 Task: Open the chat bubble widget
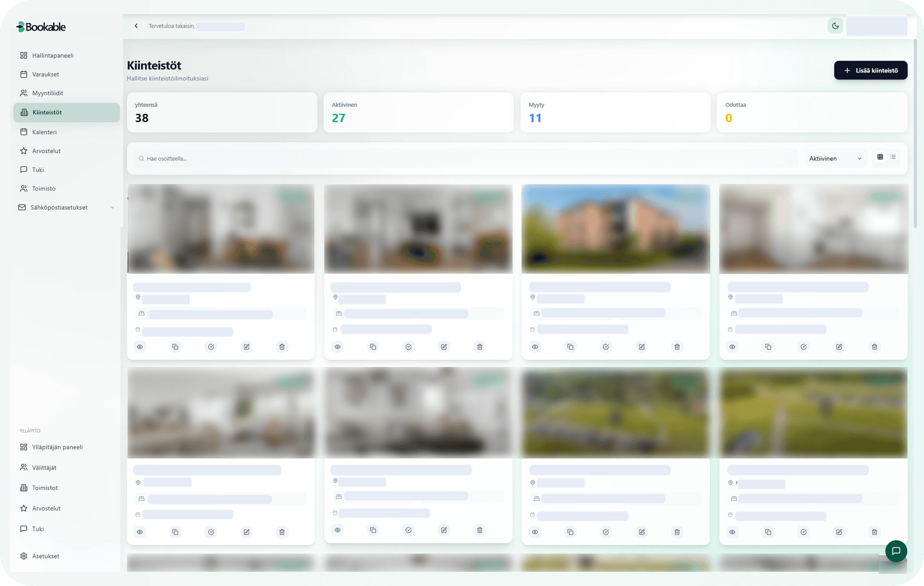(x=896, y=551)
